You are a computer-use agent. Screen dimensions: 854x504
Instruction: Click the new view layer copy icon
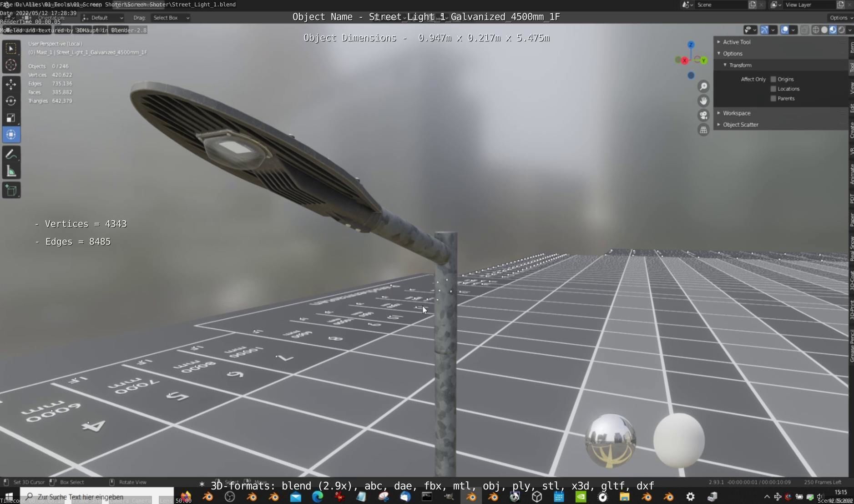pyautogui.click(x=840, y=5)
